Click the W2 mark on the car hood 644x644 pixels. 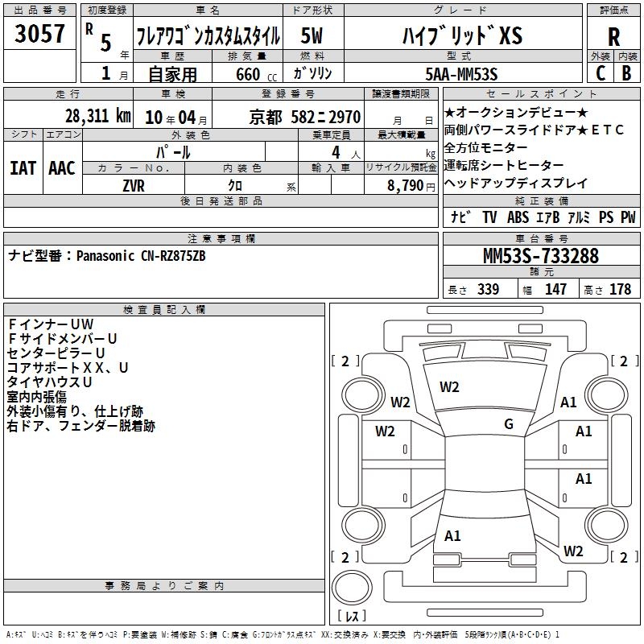pyautogui.click(x=449, y=387)
